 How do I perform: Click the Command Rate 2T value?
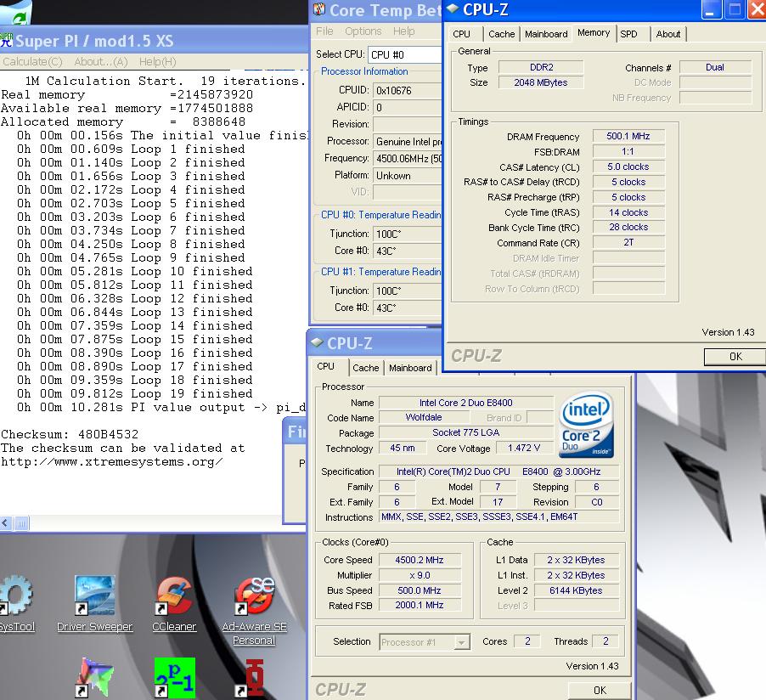(x=628, y=242)
